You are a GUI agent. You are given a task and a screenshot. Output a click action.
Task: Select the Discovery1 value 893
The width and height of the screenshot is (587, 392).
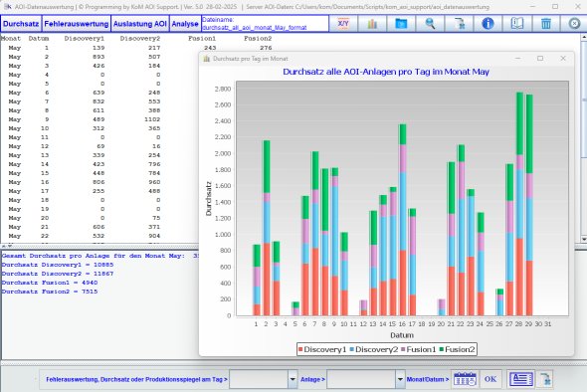[x=98, y=57]
